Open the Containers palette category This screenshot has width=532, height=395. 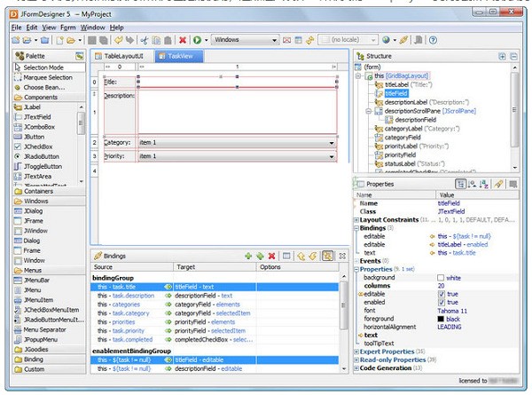pyautogui.click(x=39, y=191)
